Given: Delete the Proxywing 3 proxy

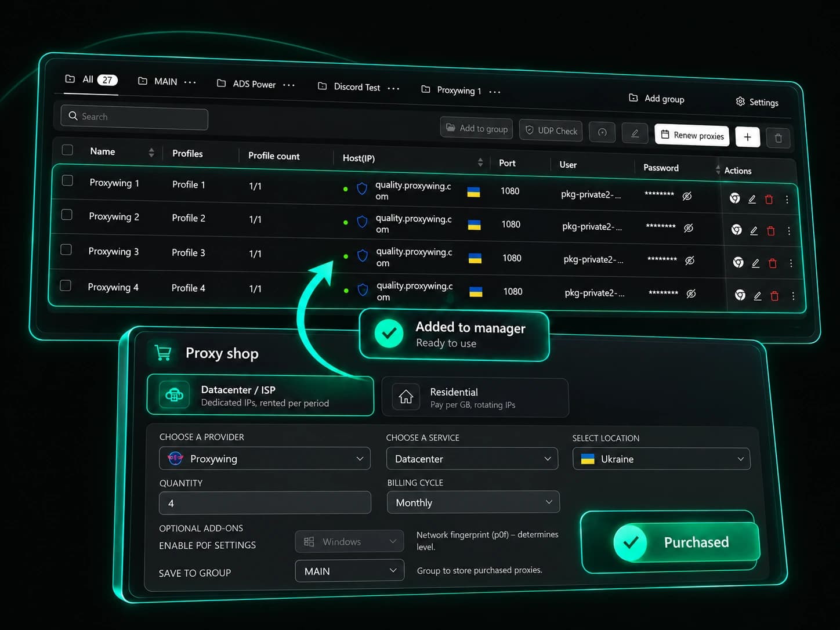Looking at the screenshot, I should point(773,263).
